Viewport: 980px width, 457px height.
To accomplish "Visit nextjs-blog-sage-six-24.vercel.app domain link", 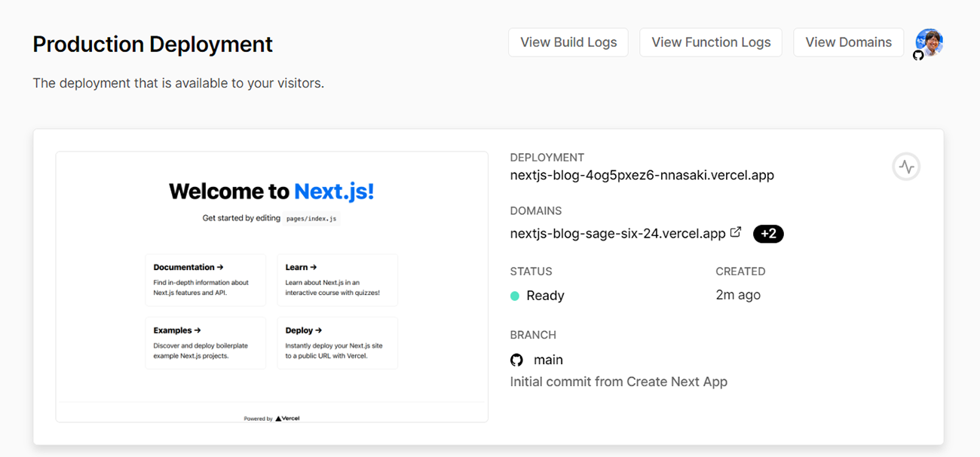I will [x=618, y=234].
